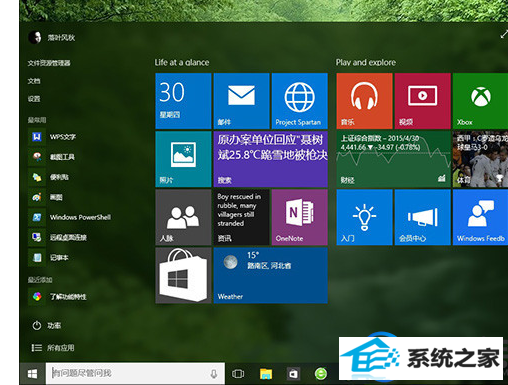Open the Weather tile showing 15°

pyautogui.click(x=271, y=275)
